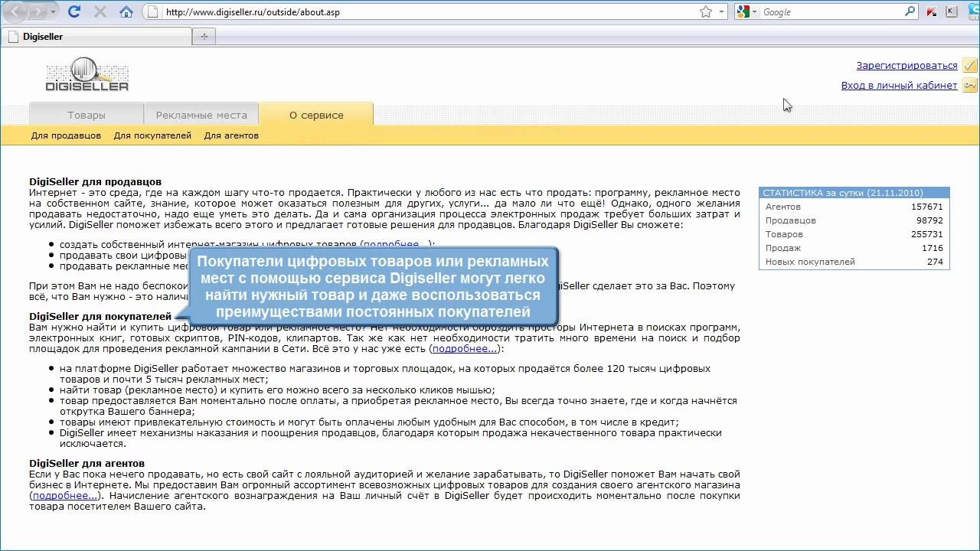Bookmark the page with the star icon

706,11
